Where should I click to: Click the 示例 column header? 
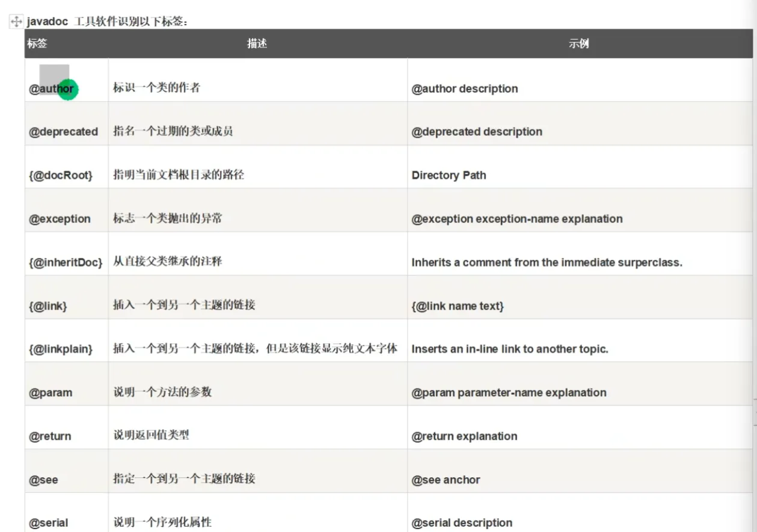578,44
